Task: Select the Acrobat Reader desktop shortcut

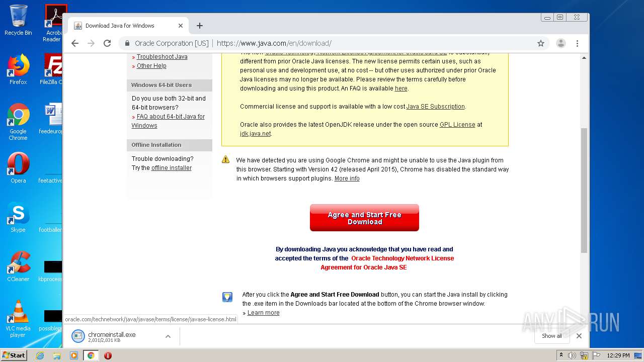Action: pos(53,23)
